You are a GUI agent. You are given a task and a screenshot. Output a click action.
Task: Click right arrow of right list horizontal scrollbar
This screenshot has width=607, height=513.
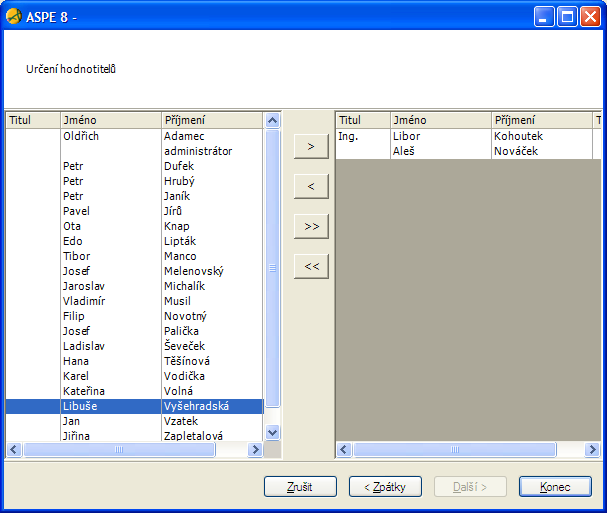(592, 450)
